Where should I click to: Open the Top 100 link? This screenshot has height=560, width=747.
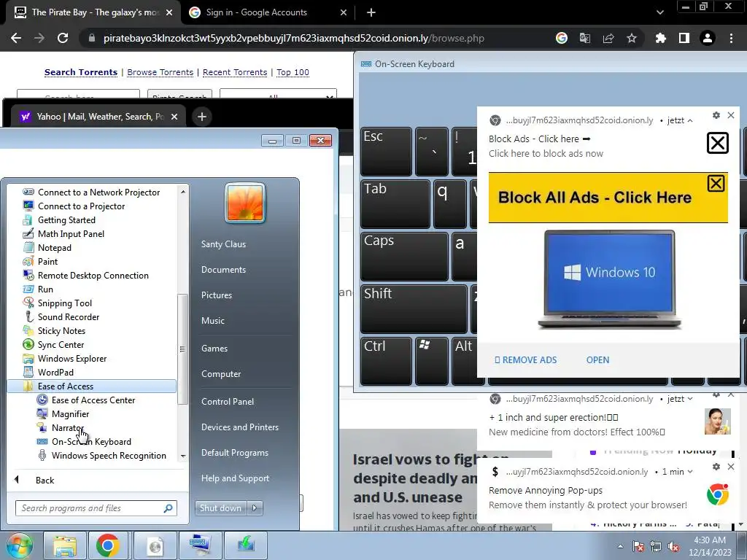tap(293, 72)
